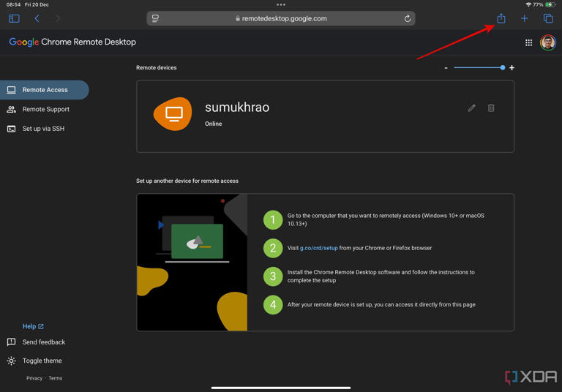562x392 pixels.
Task: Tap the three dots at the top center
Action: click(281, 4)
